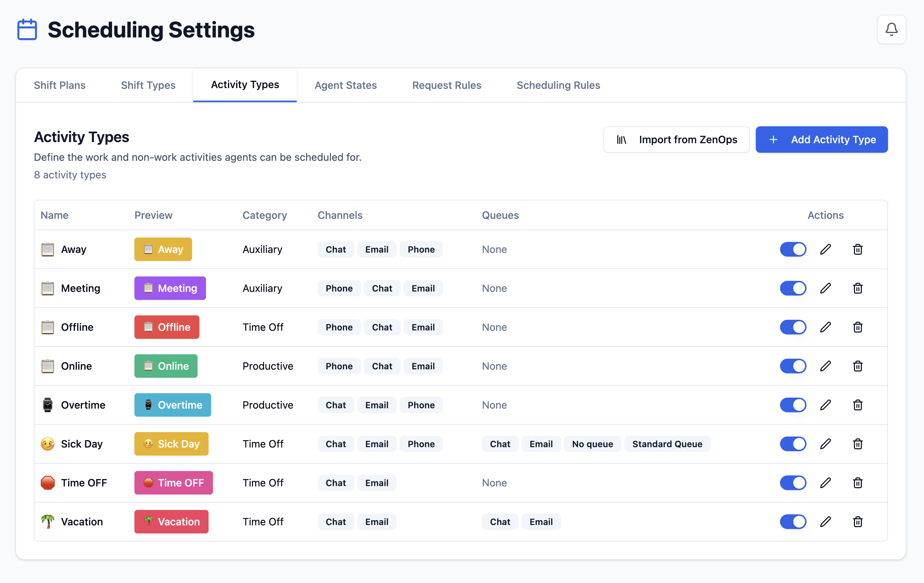
Task: Select the Scheduling Rules tab
Action: click(558, 85)
